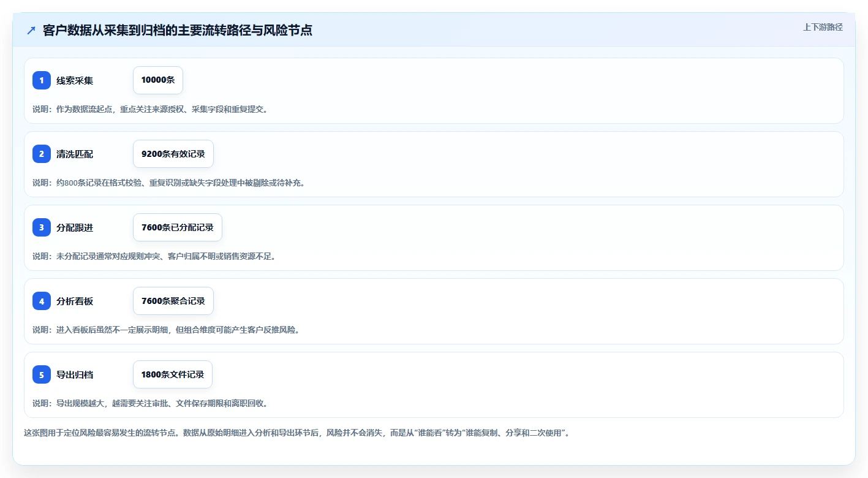Screen dimensions: 868x478
Task: Click the description mentioning 约800条记录
Action: (x=168, y=183)
